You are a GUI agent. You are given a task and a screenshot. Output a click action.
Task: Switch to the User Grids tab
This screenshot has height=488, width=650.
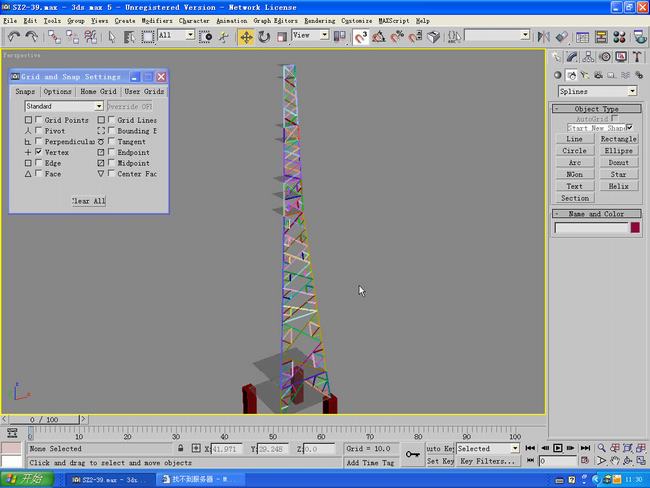pos(144,91)
